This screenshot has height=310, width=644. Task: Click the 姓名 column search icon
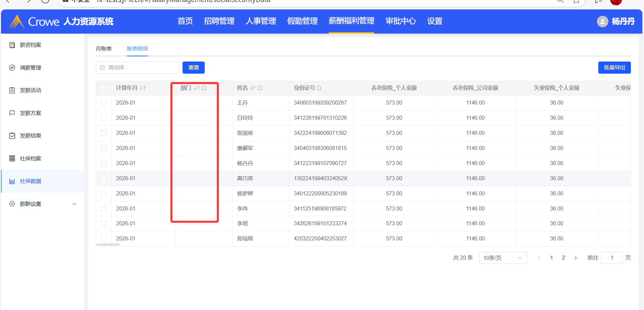click(260, 88)
